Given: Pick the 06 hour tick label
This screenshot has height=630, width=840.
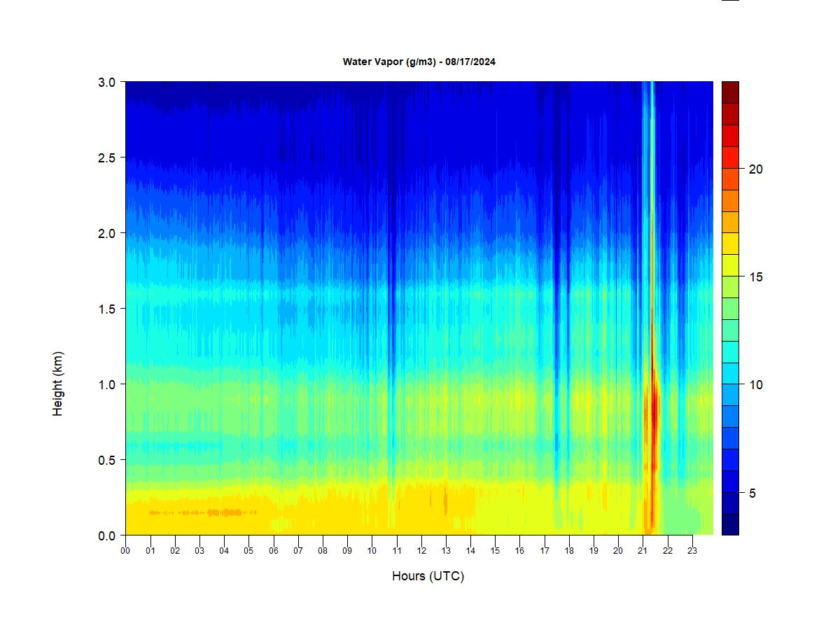Looking at the screenshot, I should pos(273,551).
